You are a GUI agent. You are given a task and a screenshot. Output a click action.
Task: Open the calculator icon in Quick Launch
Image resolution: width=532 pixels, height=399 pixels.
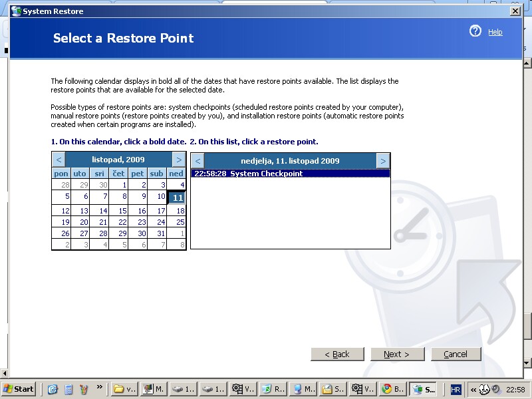point(68,389)
